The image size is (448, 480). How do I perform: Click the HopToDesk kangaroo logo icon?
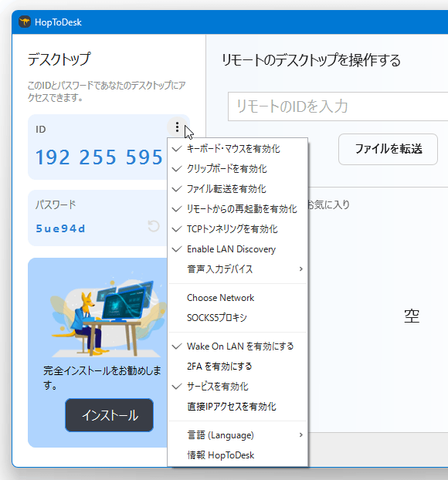point(25,22)
